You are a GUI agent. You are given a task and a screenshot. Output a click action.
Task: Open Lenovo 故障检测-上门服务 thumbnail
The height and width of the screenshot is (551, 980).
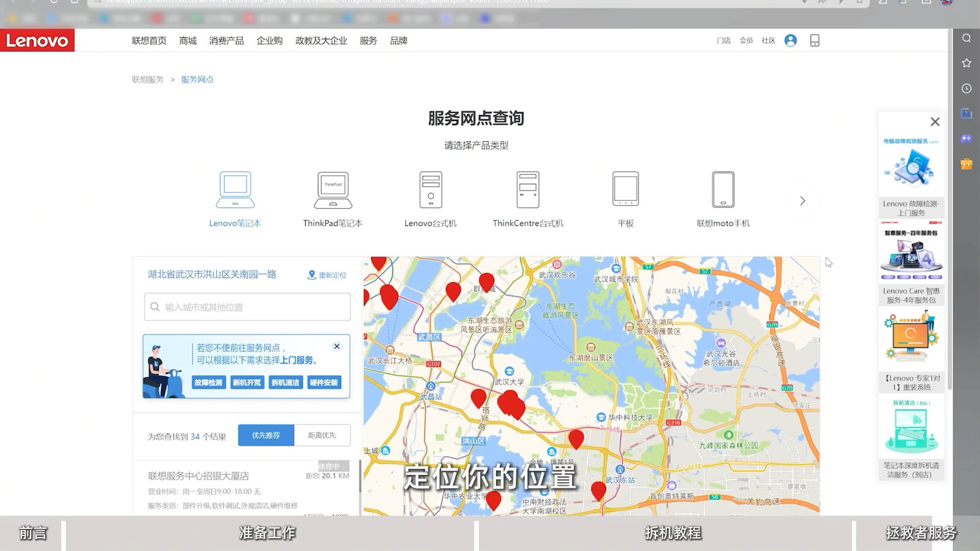coord(911,163)
